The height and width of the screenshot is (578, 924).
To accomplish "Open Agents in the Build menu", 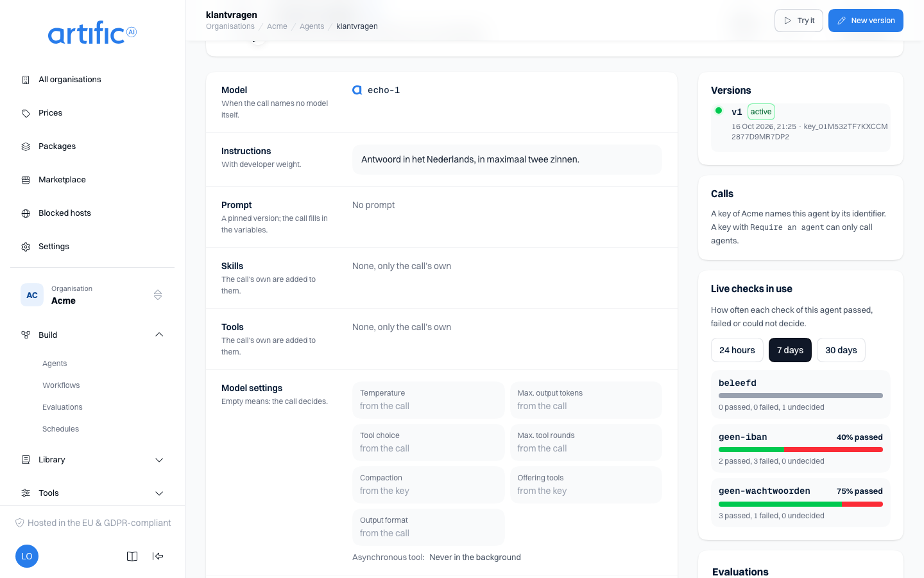I will click(55, 363).
